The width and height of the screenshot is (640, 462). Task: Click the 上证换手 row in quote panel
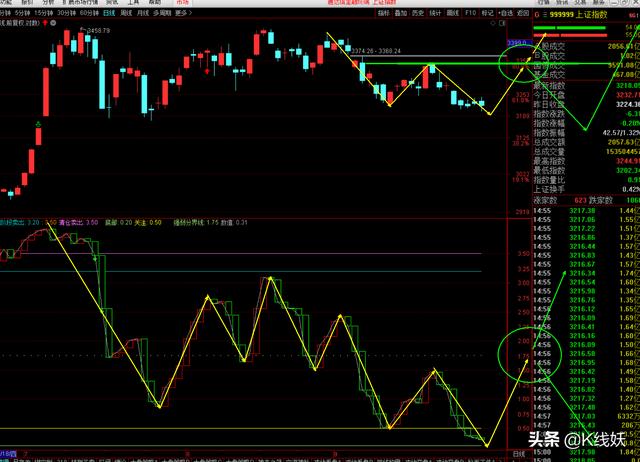coord(586,189)
